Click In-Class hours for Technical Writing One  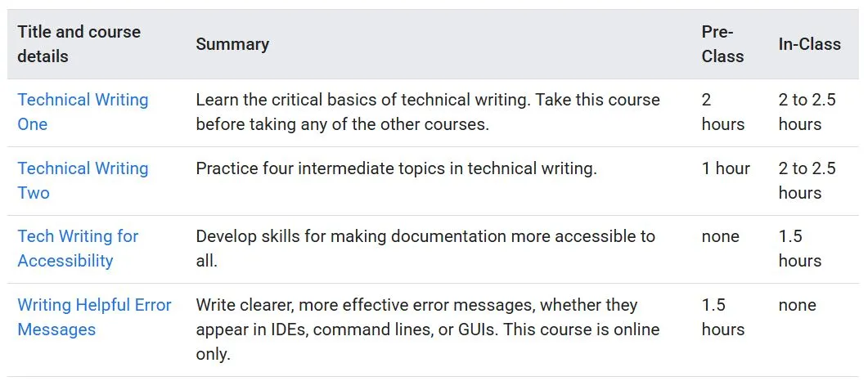[807, 112]
